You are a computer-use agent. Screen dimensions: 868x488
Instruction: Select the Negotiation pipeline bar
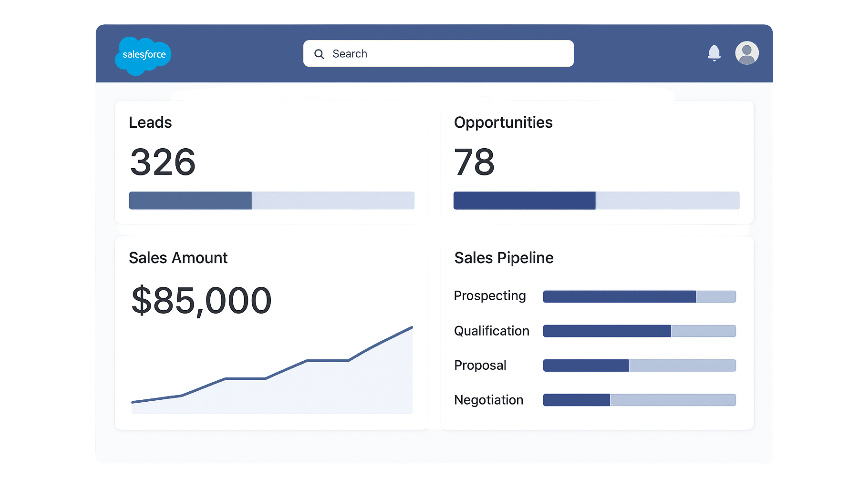click(x=639, y=400)
